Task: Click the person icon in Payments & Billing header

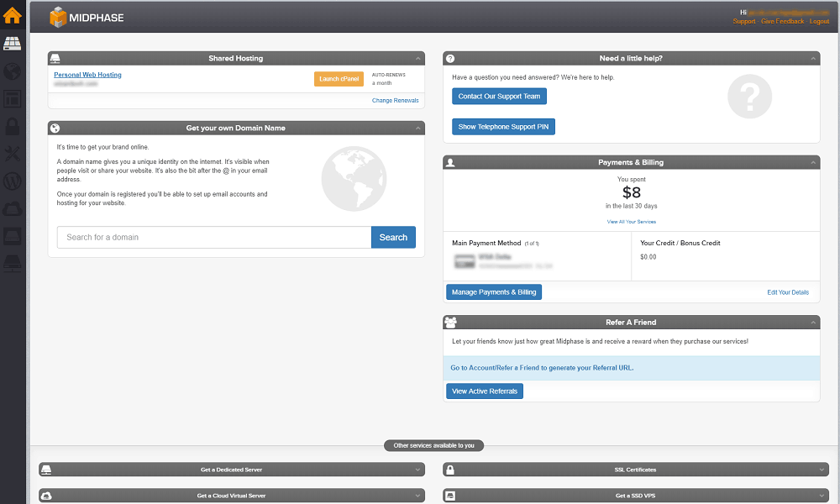Action: 450,162
